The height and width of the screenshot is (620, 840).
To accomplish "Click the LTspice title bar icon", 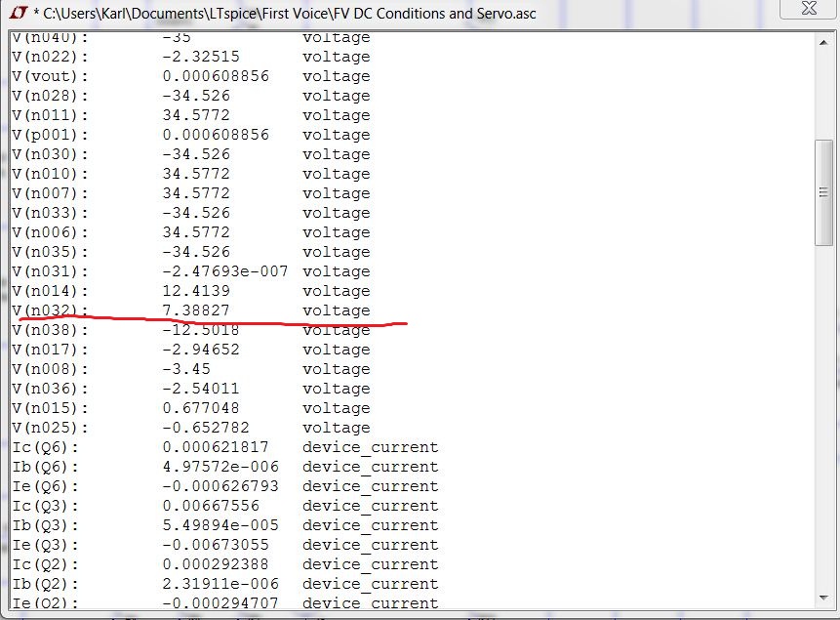I will 19,13.
